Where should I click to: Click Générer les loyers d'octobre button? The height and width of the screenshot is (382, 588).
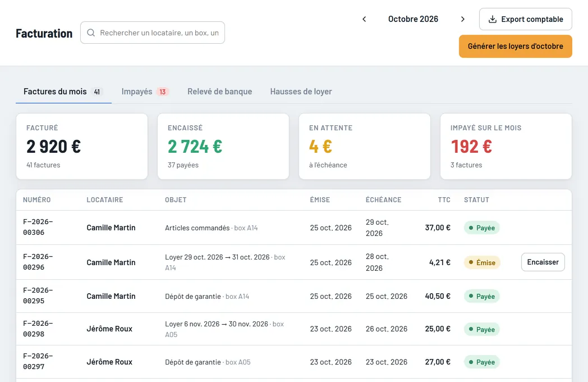515,46
